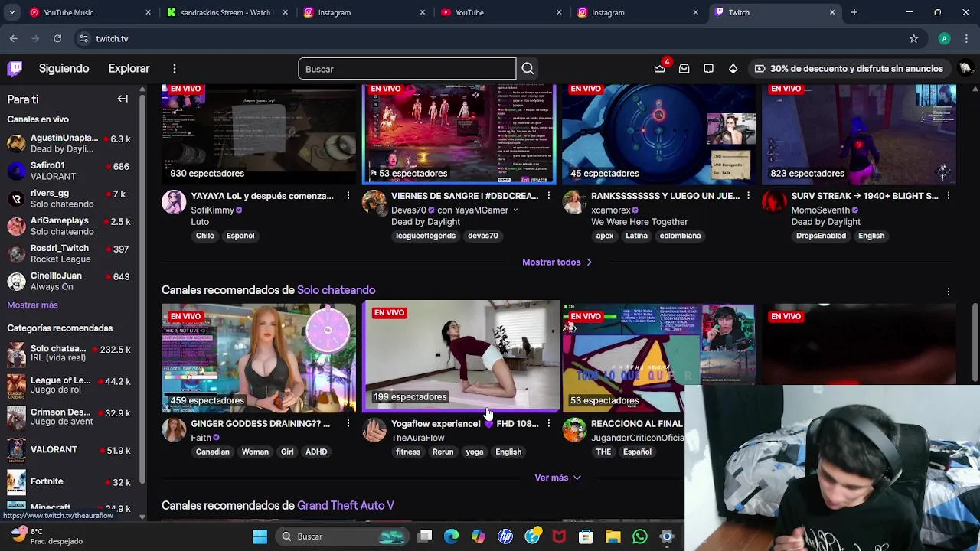The width and height of the screenshot is (980, 551).
Task: Open the Grand Theft Auto V link
Action: click(x=345, y=505)
